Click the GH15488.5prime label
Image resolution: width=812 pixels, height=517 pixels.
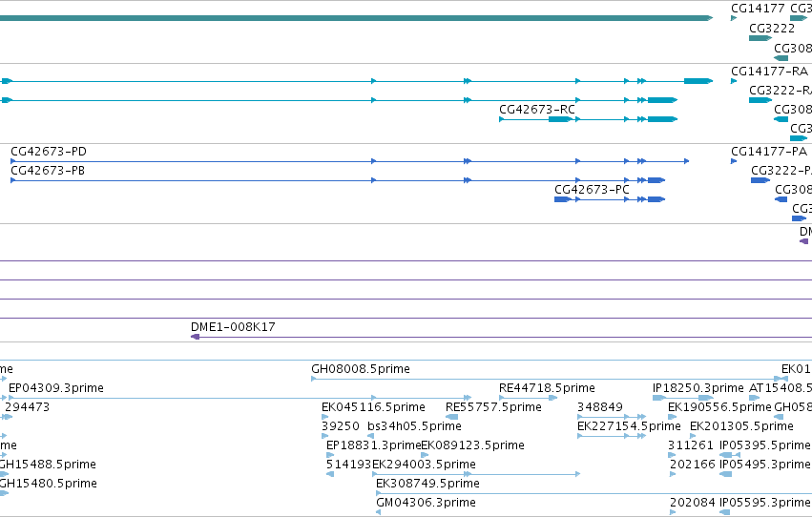(x=48, y=465)
